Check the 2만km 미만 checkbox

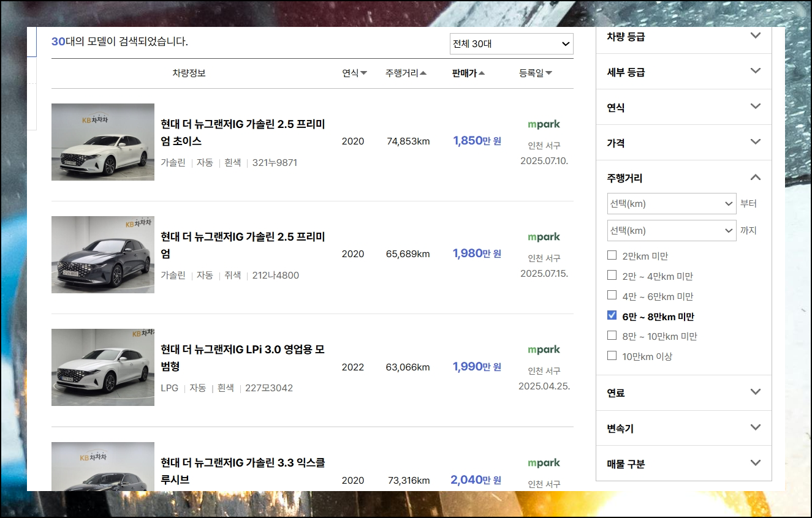pos(612,255)
